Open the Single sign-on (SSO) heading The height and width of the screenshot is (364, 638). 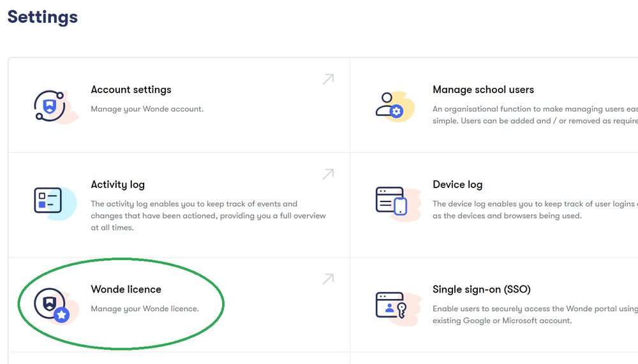click(481, 289)
